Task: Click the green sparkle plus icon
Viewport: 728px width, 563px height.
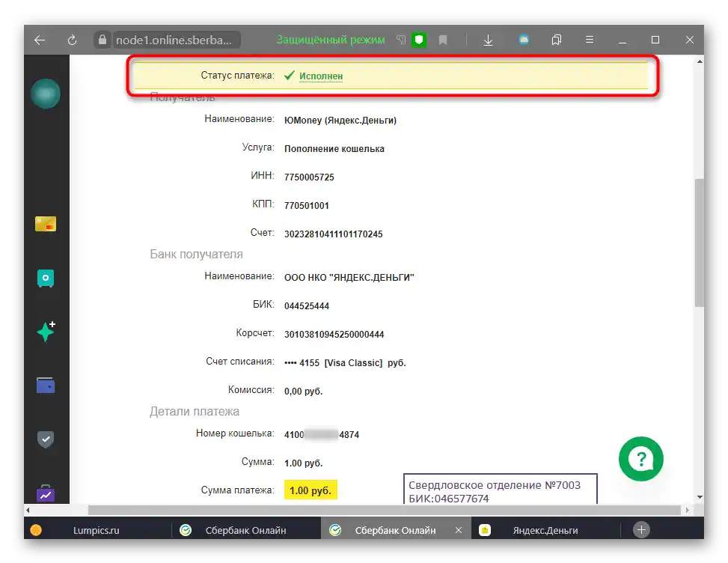Action: pyautogui.click(x=46, y=331)
